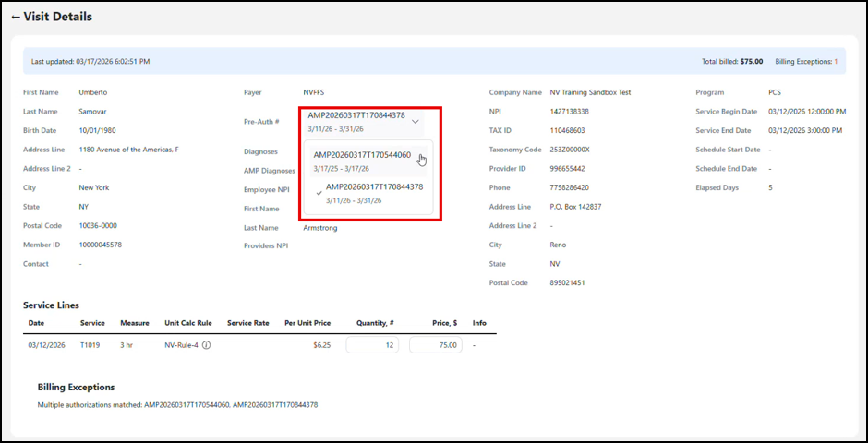The height and width of the screenshot is (443, 868).
Task: Click Provider ID 996655442
Action: point(567,168)
